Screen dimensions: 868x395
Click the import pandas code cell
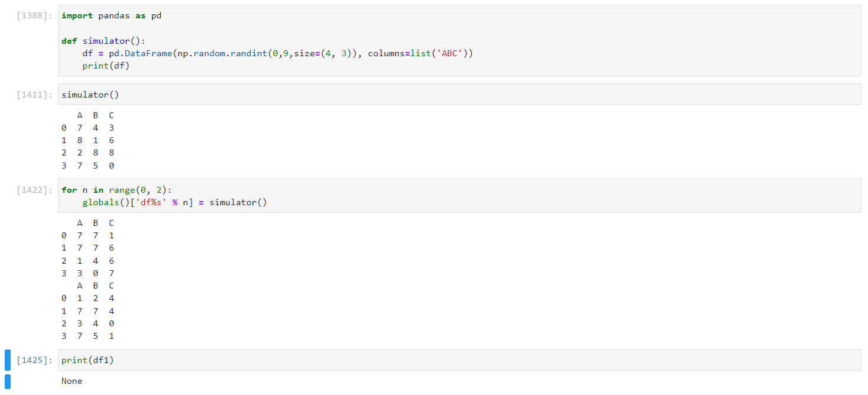click(x=459, y=40)
